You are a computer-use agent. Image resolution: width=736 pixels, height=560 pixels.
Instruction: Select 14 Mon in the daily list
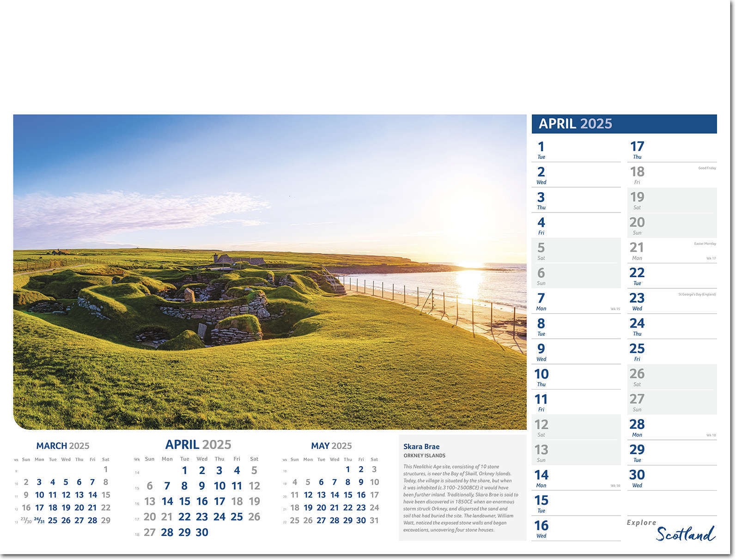click(576, 478)
